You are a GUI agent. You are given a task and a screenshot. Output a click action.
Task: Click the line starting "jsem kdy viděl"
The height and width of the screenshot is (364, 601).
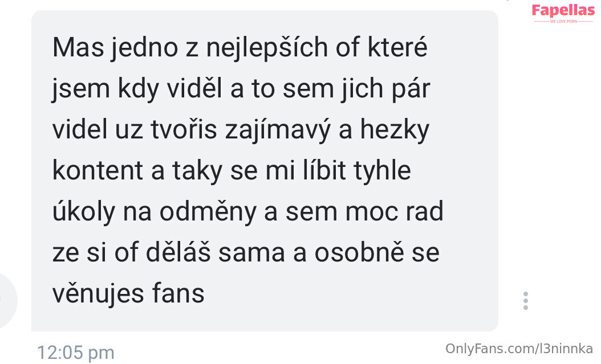pyautogui.click(x=241, y=89)
